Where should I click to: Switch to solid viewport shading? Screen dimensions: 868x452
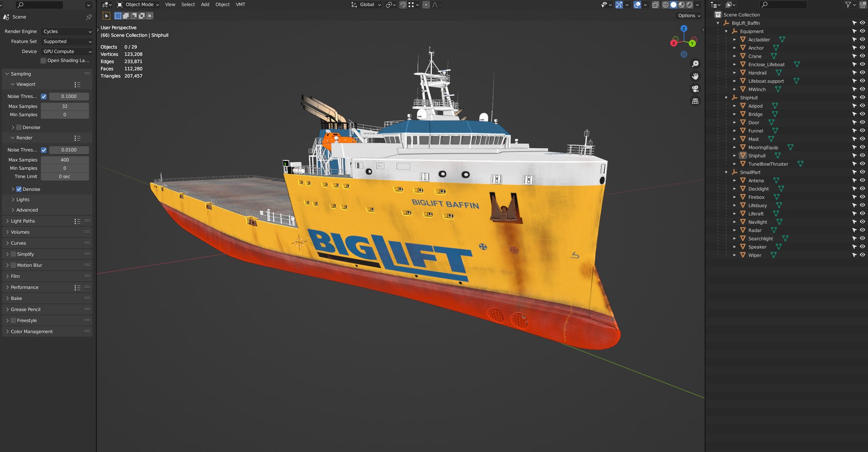pos(674,5)
